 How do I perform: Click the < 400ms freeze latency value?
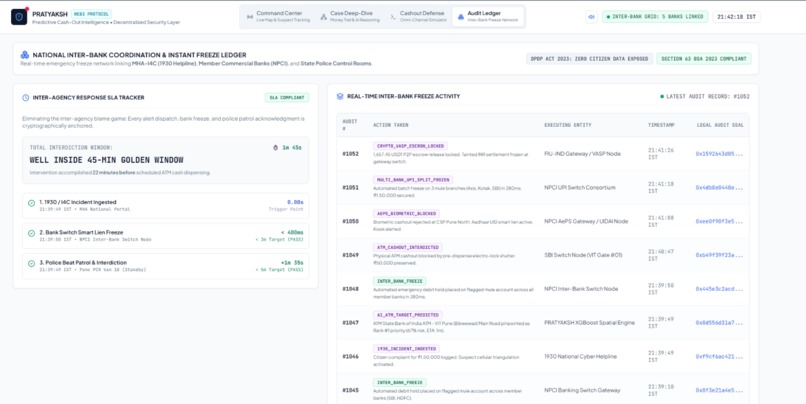point(292,232)
